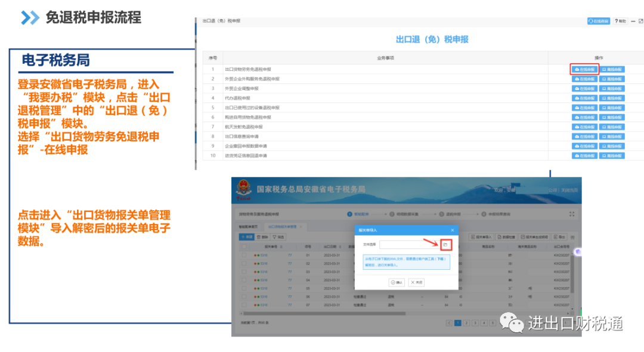Toggle fullscreen icon in step bar
The image size is (644, 352).
[572, 214]
